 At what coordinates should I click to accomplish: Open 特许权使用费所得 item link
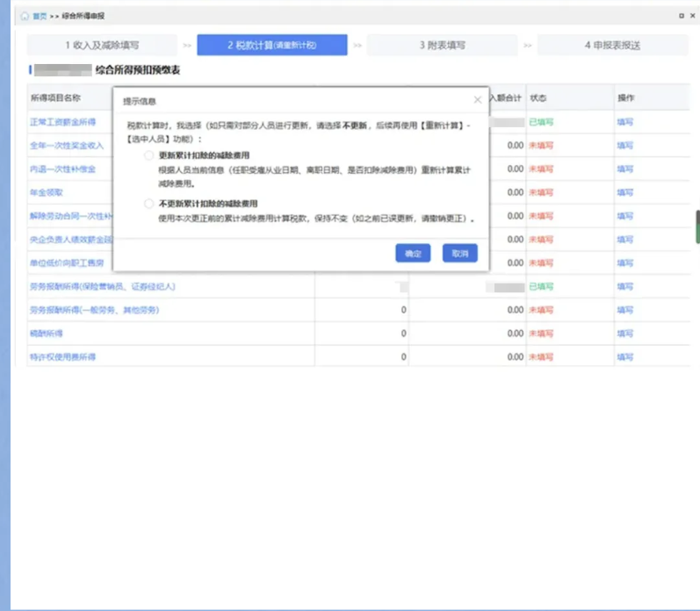[63, 357]
